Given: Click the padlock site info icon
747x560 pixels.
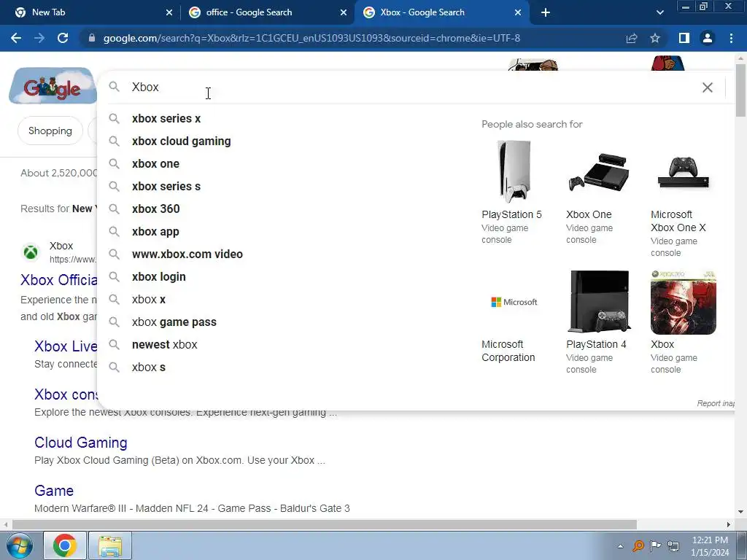Looking at the screenshot, I should (92, 38).
